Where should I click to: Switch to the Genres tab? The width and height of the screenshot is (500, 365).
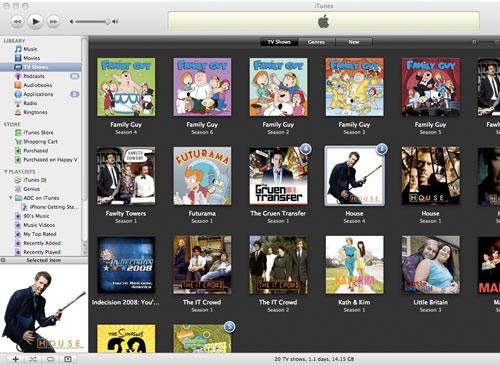pyautogui.click(x=316, y=42)
